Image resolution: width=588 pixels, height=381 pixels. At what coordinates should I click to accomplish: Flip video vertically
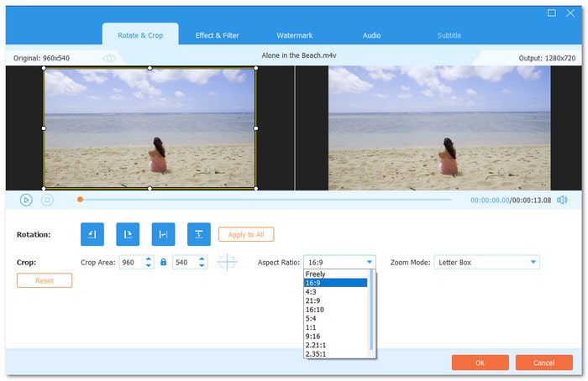click(x=199, y=234)
